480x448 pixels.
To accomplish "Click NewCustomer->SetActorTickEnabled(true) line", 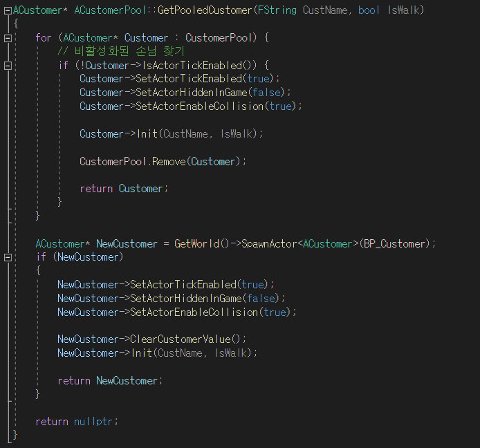I will pos(165,285).
